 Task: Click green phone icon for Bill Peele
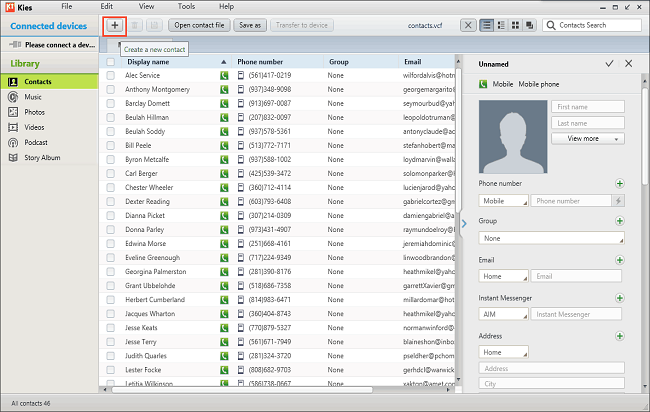224,145
